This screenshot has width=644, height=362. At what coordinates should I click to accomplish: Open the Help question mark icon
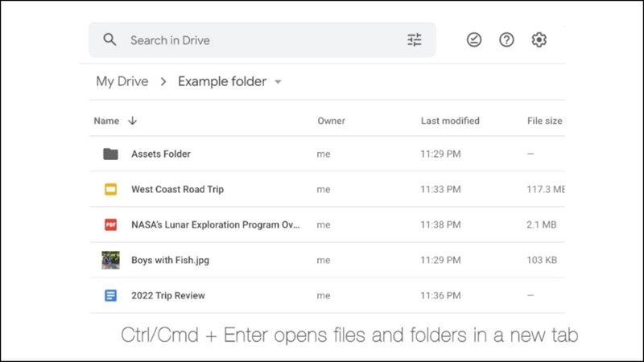coord(506,39)
